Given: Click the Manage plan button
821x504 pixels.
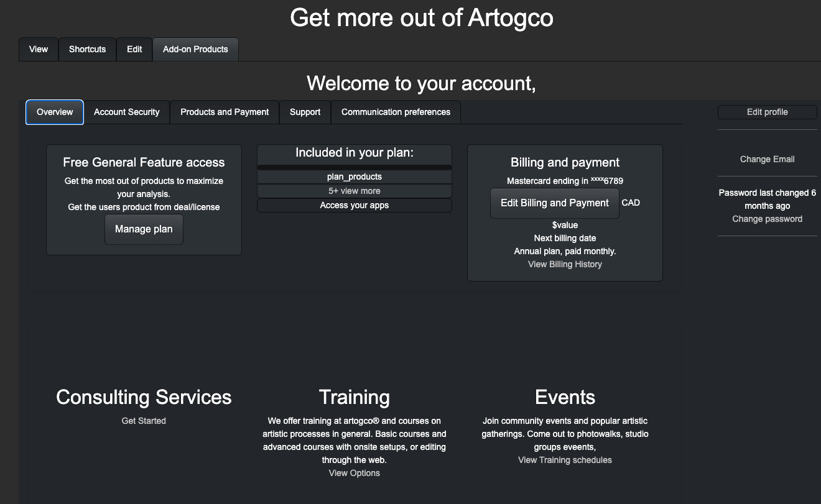Looking at the screenshot, I should tap(144, 229).
